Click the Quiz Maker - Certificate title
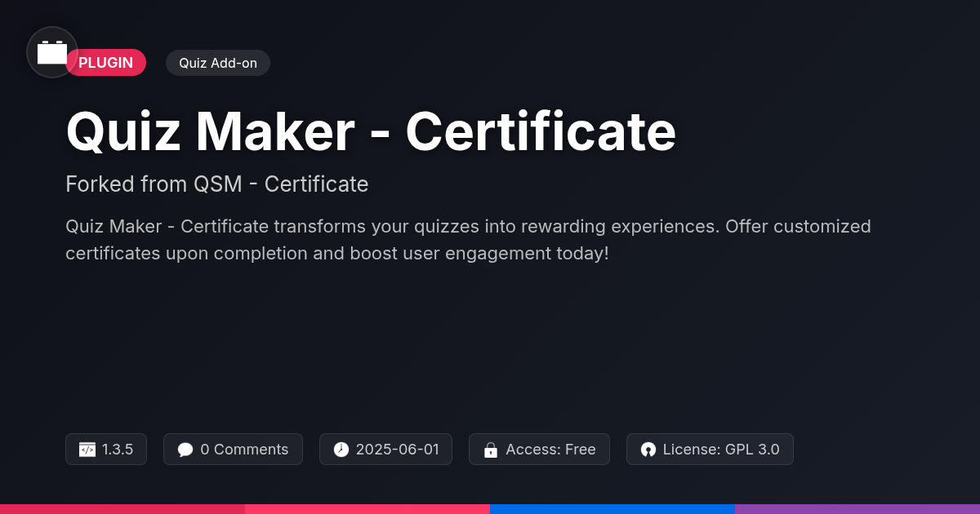 [x=371, y=131]
